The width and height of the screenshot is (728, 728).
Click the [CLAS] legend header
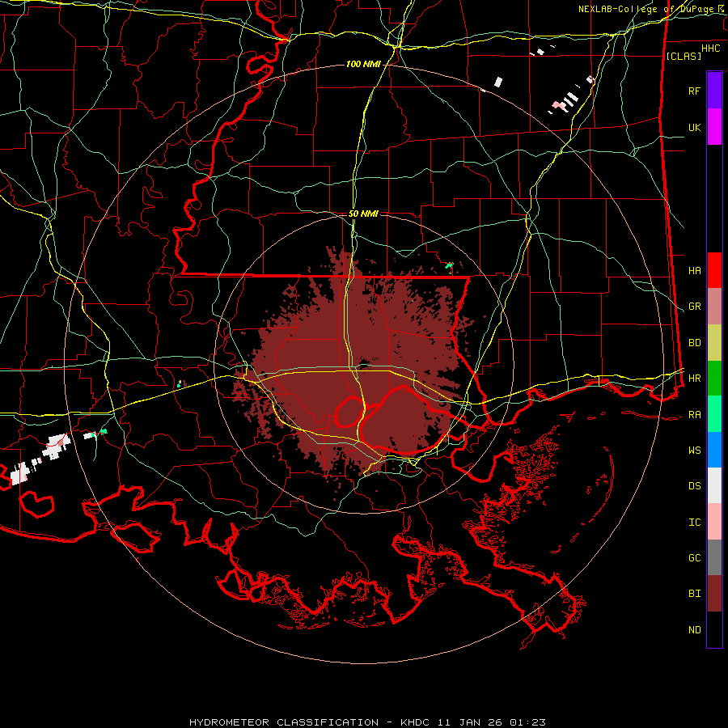684,56
